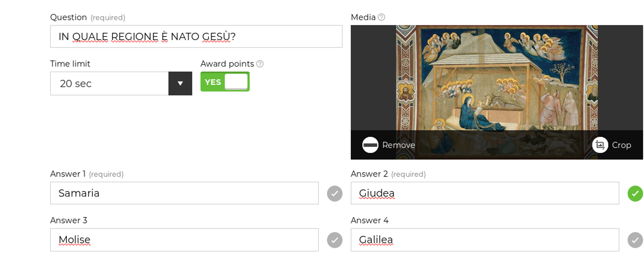Click the Answer 2 Giudea field

click(485, 193)
